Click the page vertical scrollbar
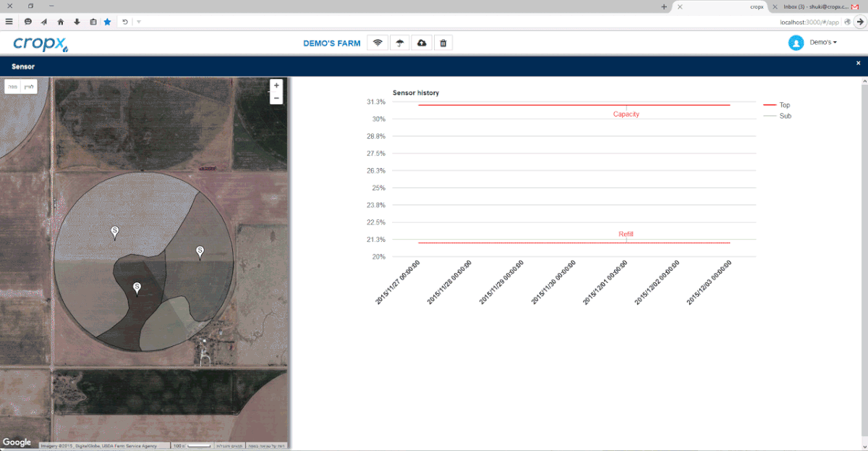The image size is (868, 451). click(864, 261)
